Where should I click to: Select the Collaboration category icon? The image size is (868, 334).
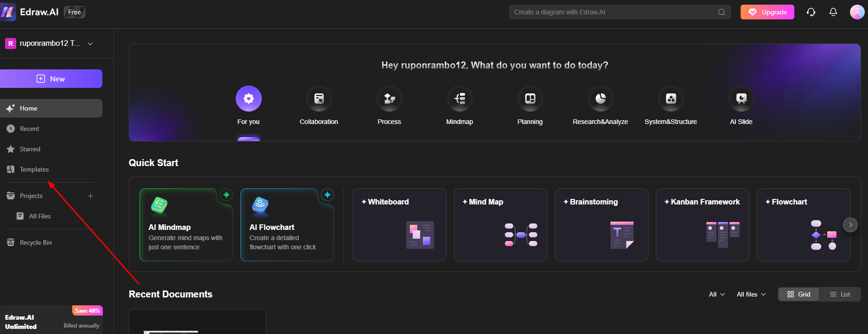(x=319, y=99)
